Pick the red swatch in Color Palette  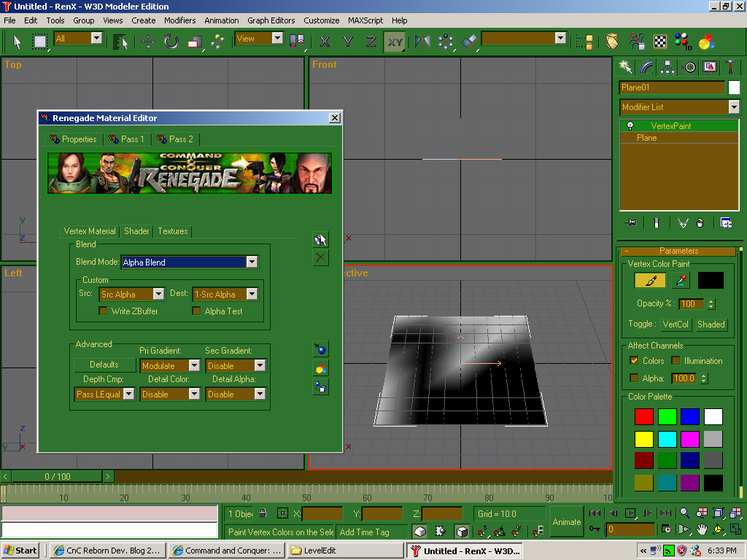point(644,416)
